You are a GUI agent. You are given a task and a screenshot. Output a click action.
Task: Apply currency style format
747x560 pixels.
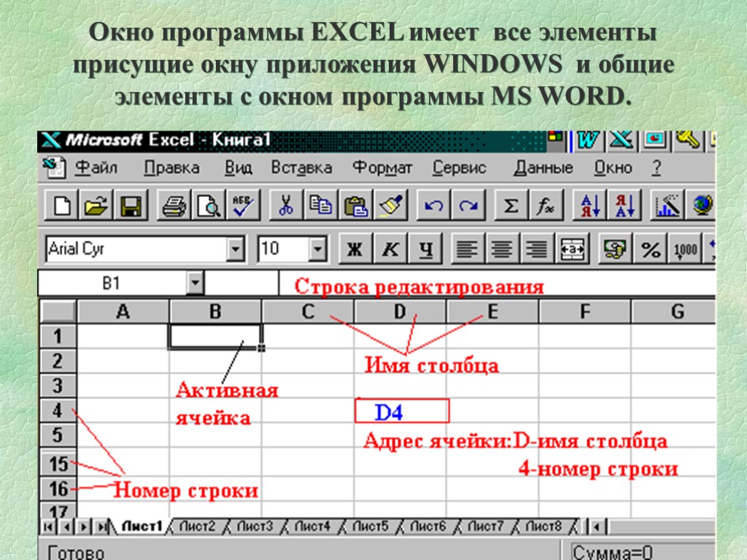point(615,249)
